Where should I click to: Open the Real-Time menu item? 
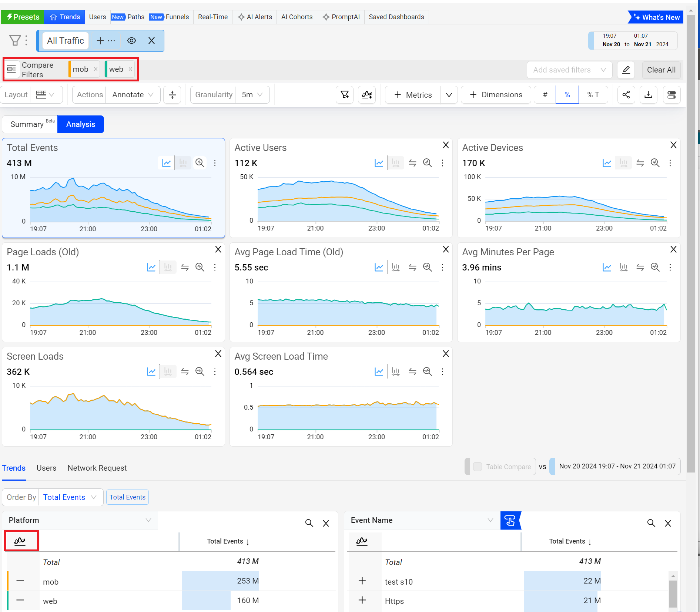click(x=212, y=17)
